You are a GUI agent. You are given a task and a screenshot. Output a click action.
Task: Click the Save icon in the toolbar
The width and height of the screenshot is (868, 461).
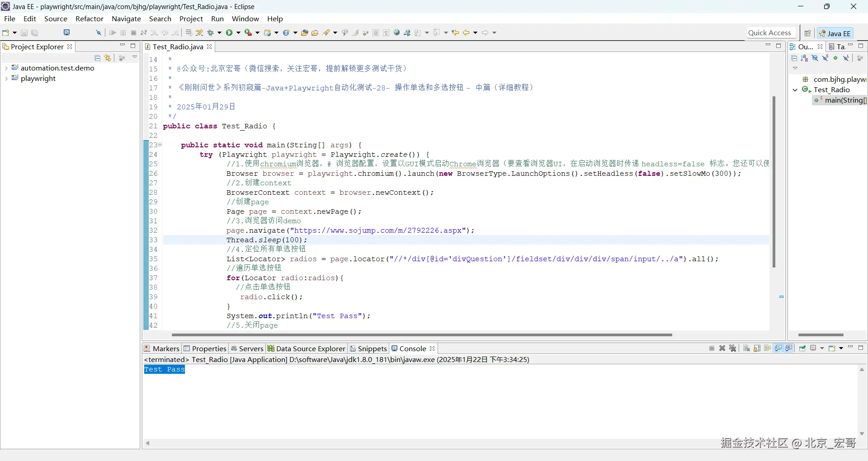pos(24,33)
